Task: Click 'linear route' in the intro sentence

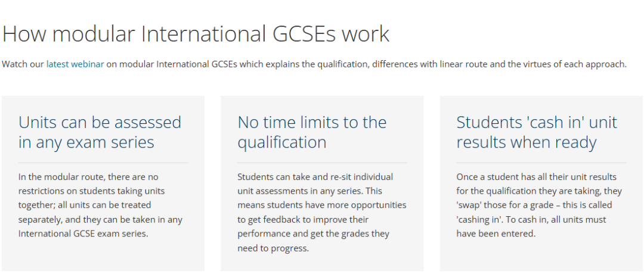Action: 461,64
